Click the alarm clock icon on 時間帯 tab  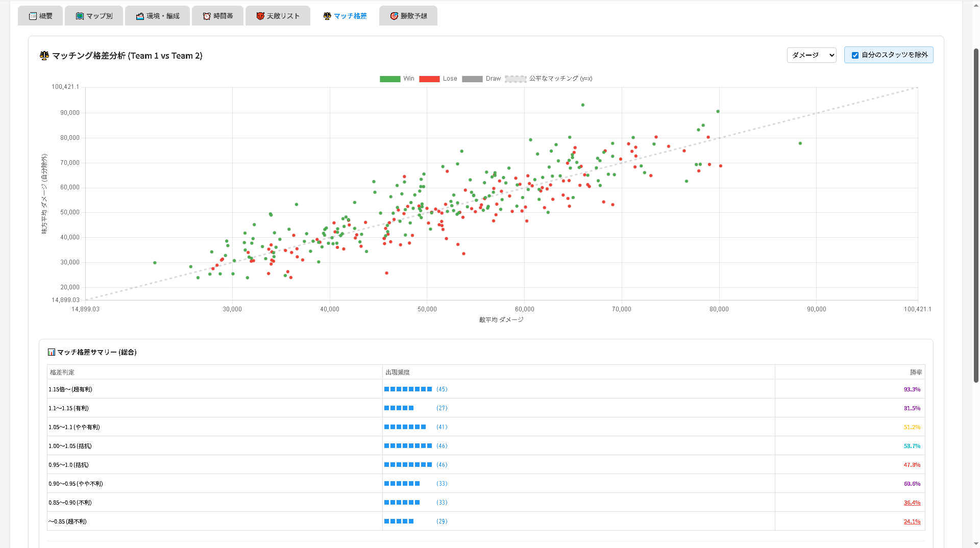point(207,16)
